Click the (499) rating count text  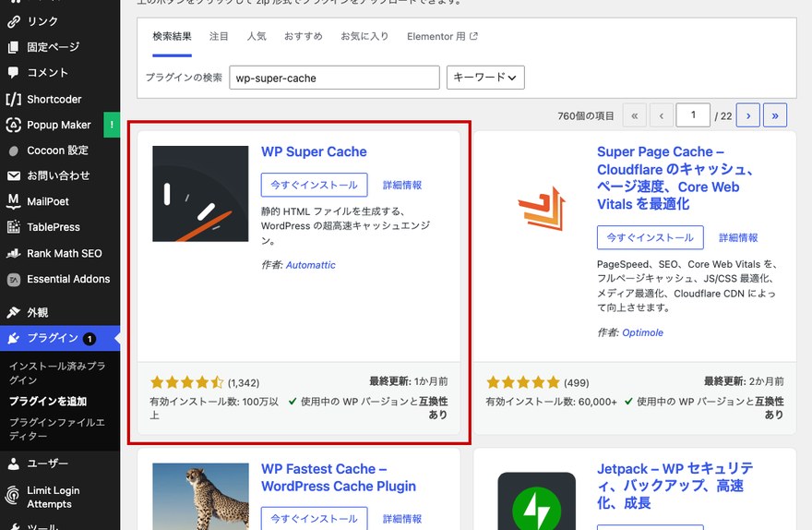(x=577, y=383)
